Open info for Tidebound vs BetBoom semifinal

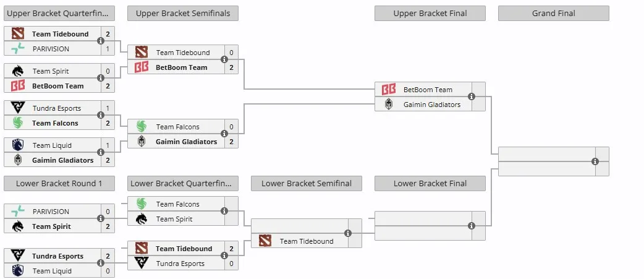click(224, 59)
